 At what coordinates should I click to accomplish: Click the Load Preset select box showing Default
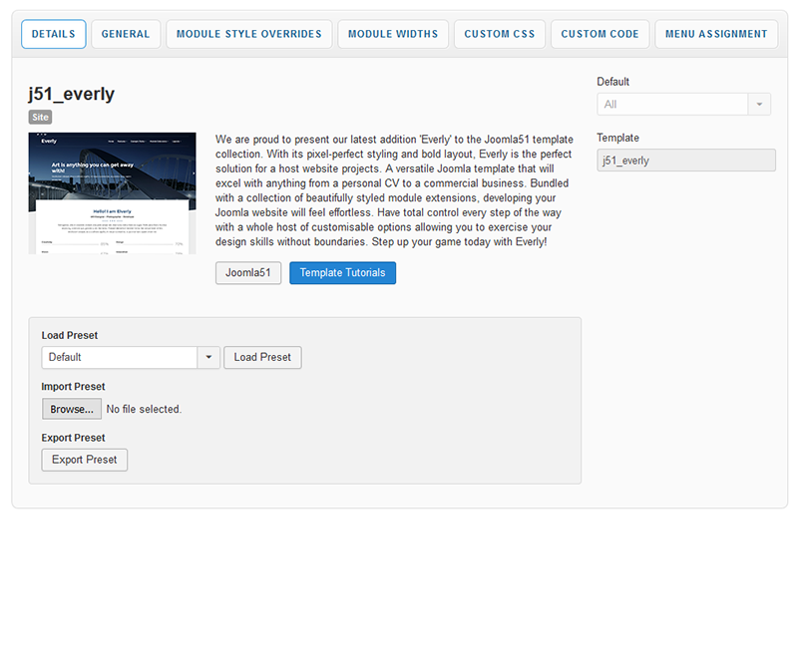120,357
